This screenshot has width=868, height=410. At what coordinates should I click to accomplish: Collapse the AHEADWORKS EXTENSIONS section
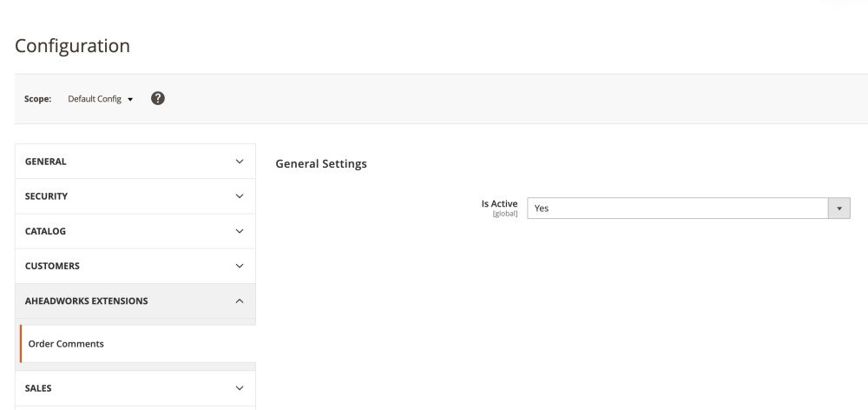(x=135, y=301)
